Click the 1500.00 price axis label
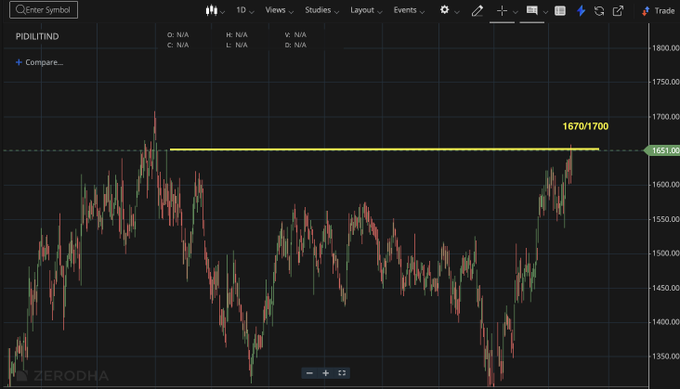The width and height of the screenshot is (680, 389). tap(666, 253)
